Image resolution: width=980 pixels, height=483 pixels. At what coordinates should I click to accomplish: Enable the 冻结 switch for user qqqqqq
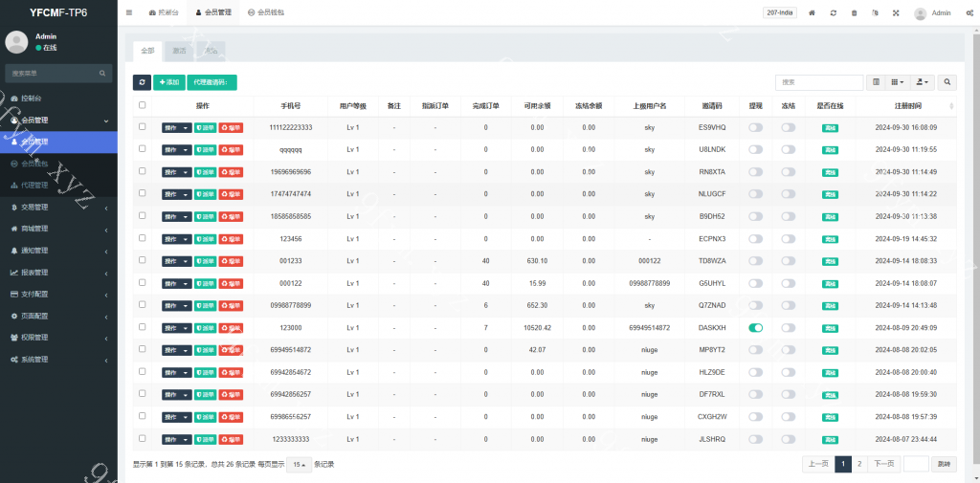[x=789, y=150]
